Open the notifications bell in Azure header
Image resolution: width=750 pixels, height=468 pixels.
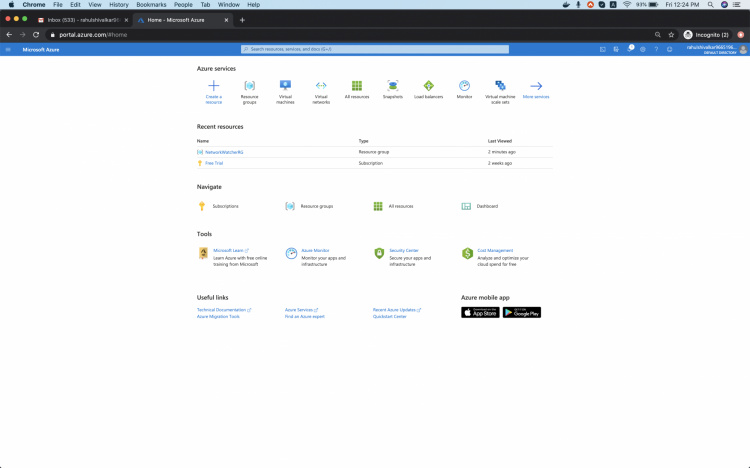point(630,49)
